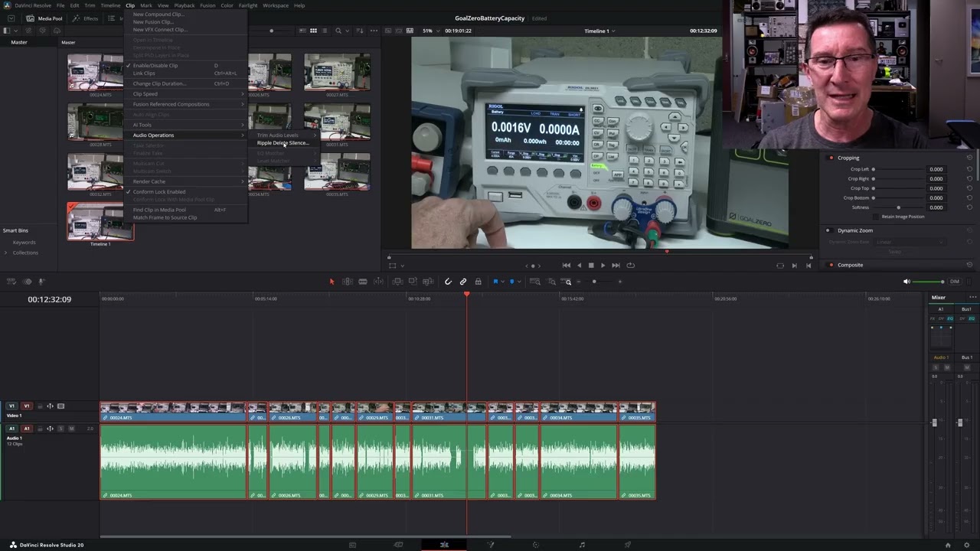980x551 pixels.
Task: Open Project Settings gear icon
Action: pos(968,545)
